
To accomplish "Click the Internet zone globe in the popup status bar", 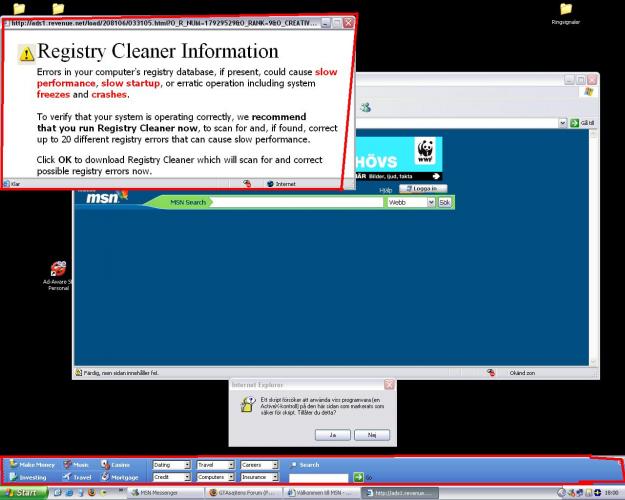I will (x=270, y=184).
